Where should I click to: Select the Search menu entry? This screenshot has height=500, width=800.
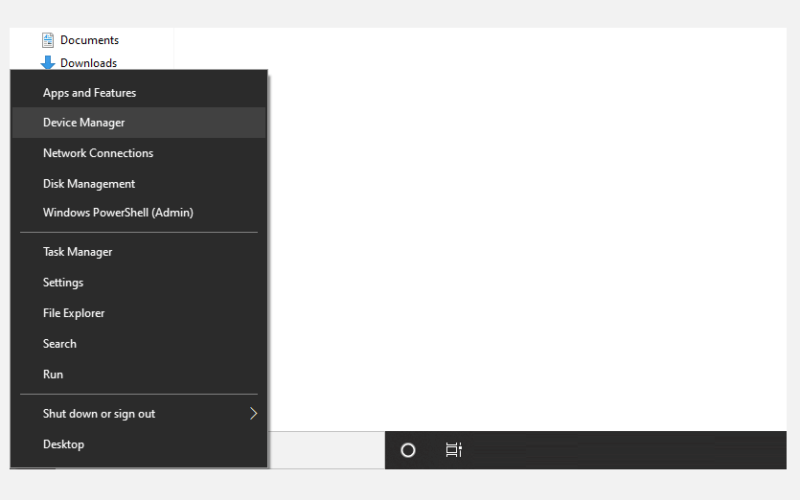138,344
